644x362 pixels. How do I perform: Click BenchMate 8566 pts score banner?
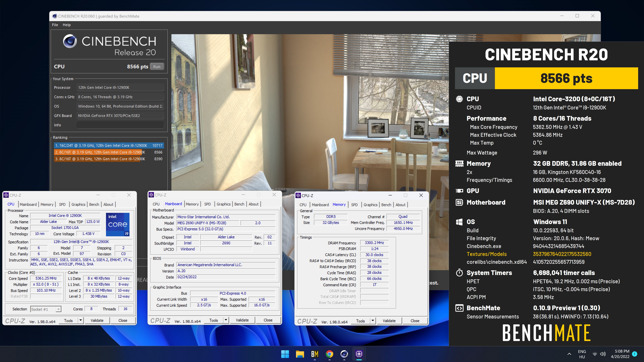click(566, 78)
